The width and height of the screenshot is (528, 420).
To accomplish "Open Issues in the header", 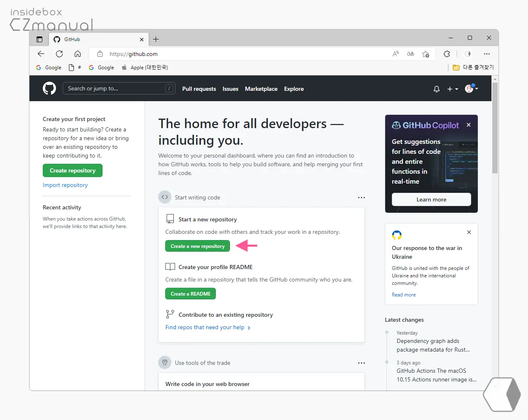I will tap(230, 89).
